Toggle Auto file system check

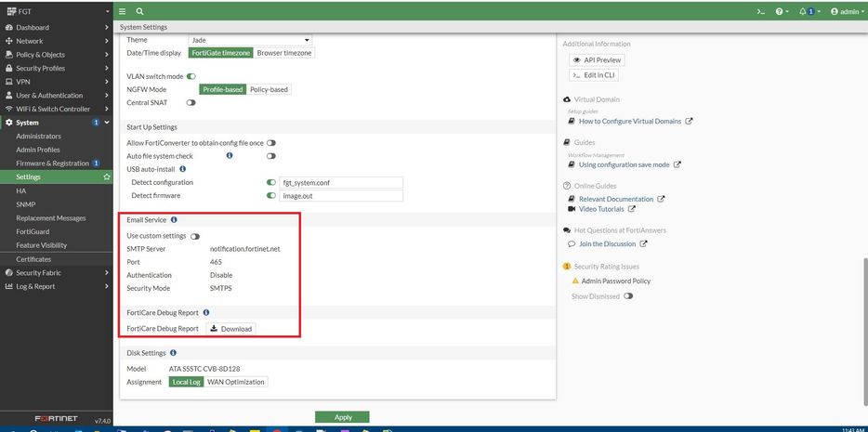click(x=270, y=156)
